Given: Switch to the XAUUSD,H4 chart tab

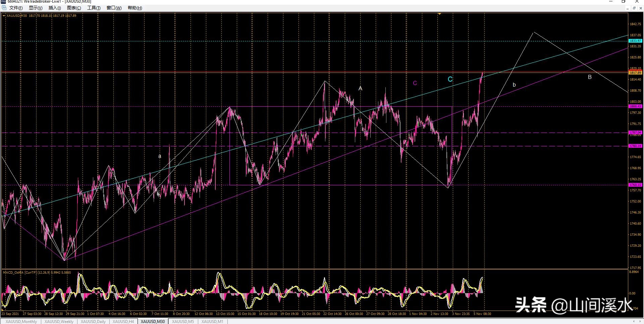Looking at the screenshot, I should coord(123,322).
